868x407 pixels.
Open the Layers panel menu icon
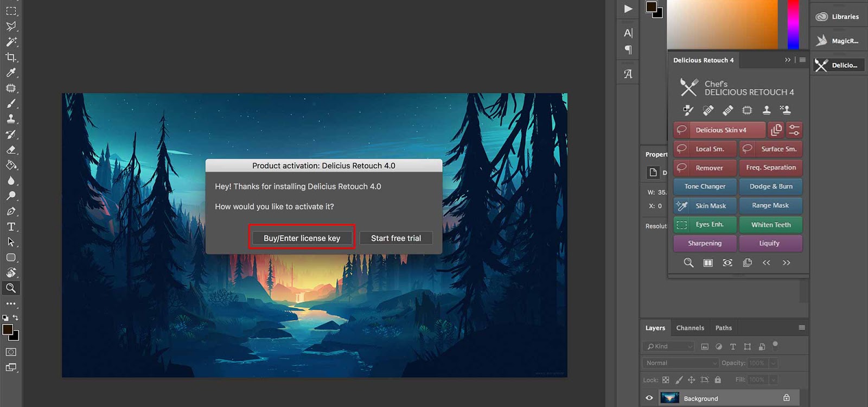(x=802, y=327)
